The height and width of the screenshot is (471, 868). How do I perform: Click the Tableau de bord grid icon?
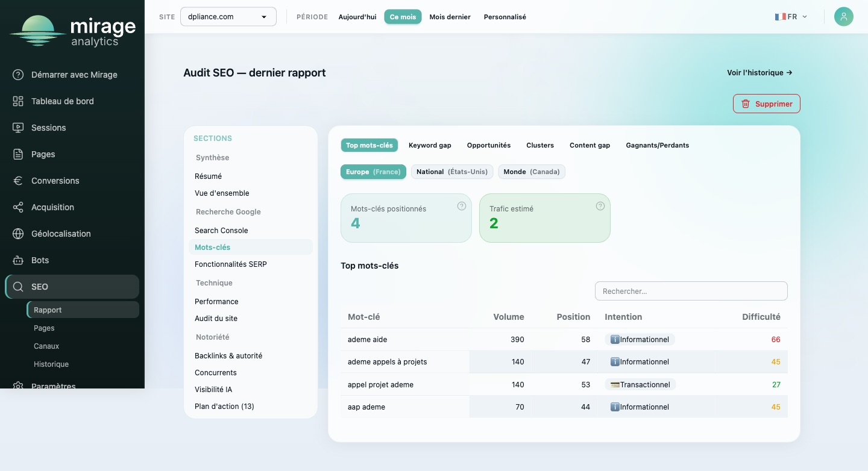tap(18, 101)
